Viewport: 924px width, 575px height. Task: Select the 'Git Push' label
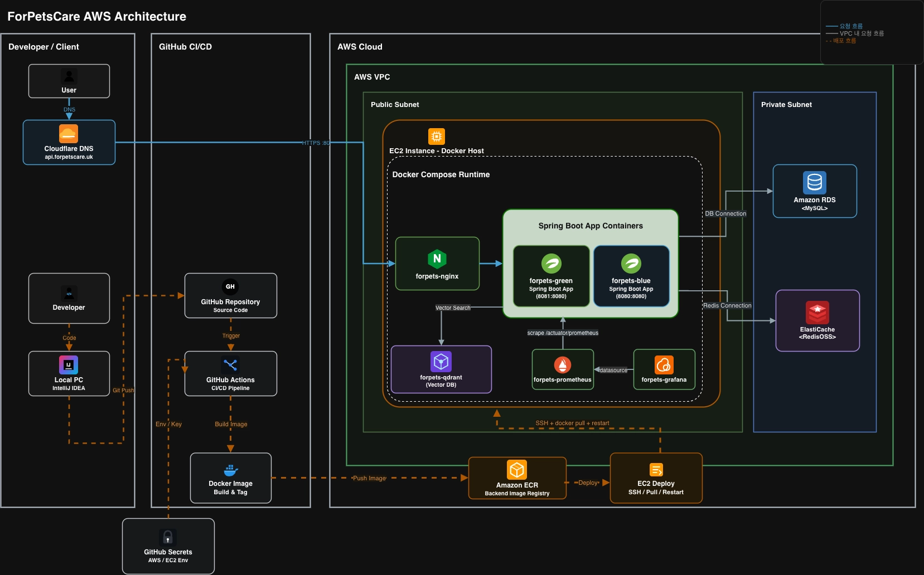pyautogui.click(x=123, y=390)
